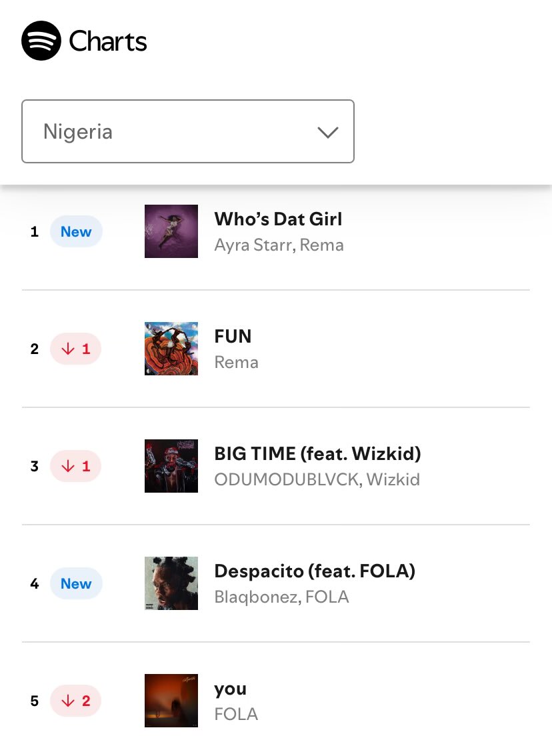Image resolution: width=552 pixels, height=756 pixels.
Task: Open Who's Dat Girl album artwork
Action: coord(171,231)
